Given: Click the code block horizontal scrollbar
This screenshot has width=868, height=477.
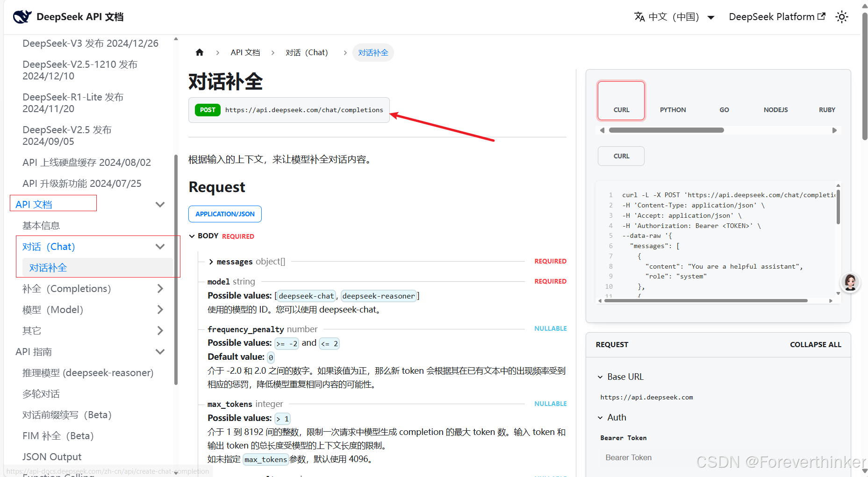Looking at the screenshot, I should 706,301.
